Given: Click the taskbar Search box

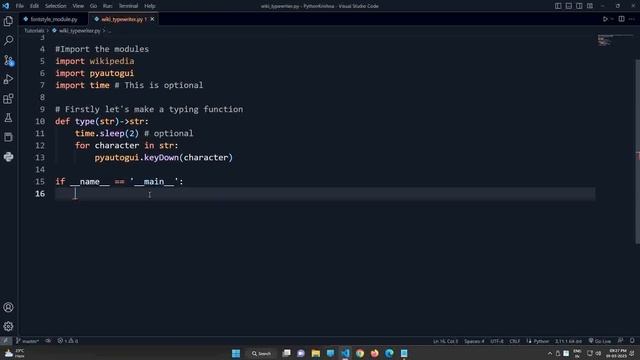Looking at the screenshot, I should (x=261, y=353).
